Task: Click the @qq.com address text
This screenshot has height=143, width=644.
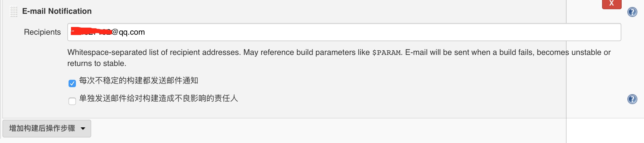Action: pos(128,32)
